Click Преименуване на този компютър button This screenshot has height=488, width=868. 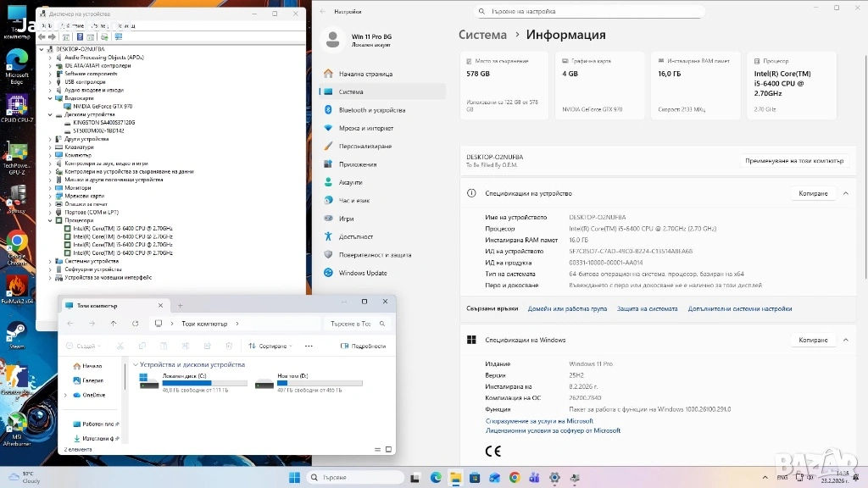pyautogui.click(x=794, y=160)
